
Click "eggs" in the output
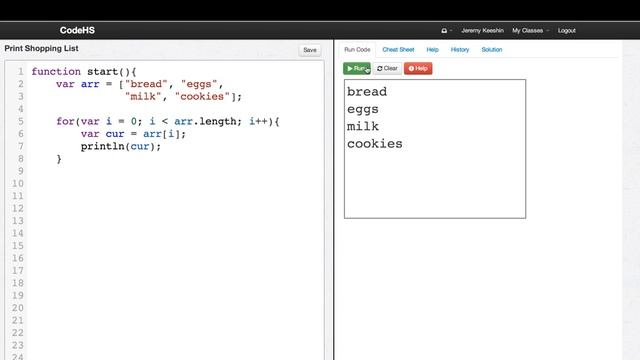362,109
